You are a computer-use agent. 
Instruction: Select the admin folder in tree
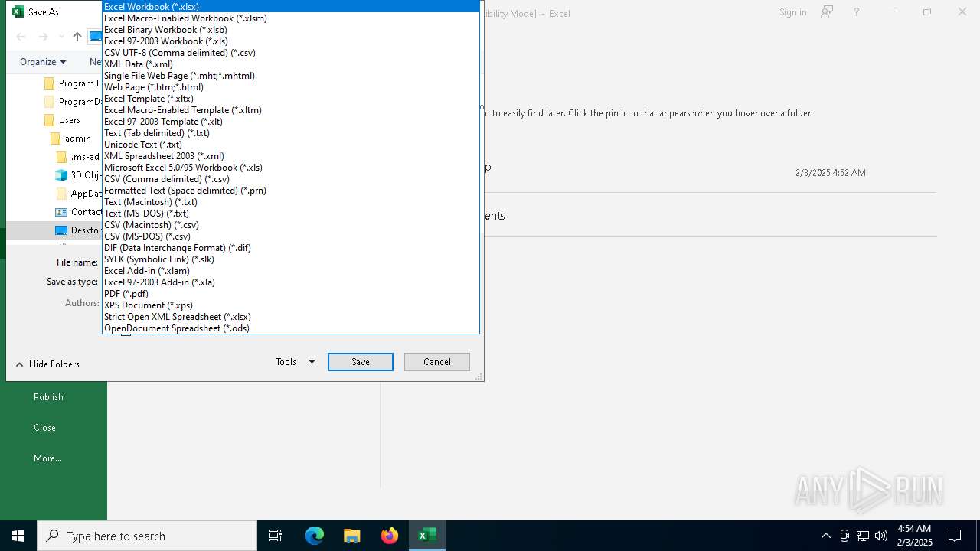pos(70,139)
